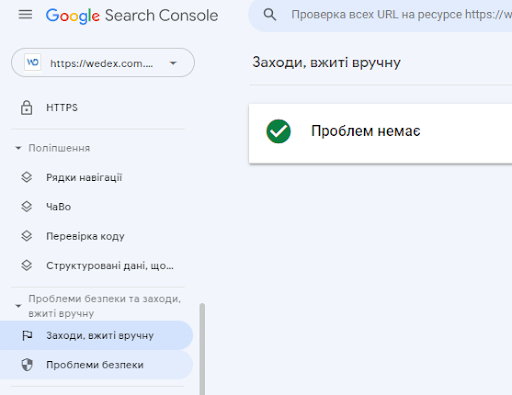Screen dimensions: 512x395
Task: Click the Рядки навігації layers icon
Action: click(27, 177)
